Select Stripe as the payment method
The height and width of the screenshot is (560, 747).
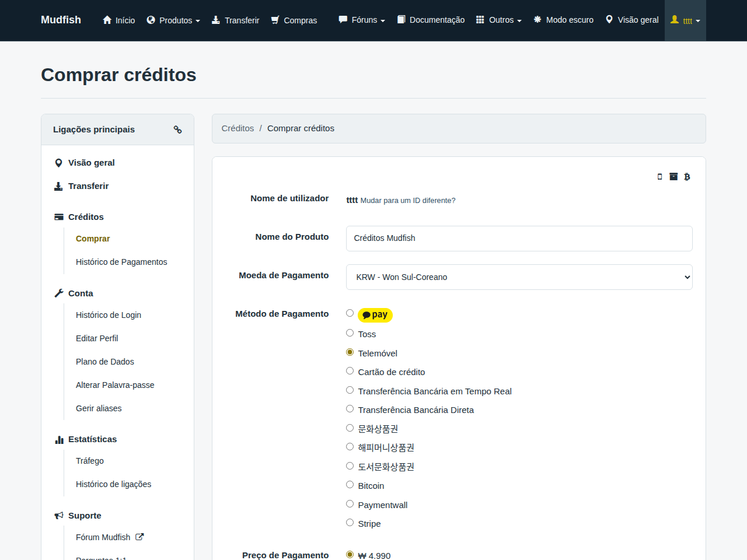click(350, 523)
